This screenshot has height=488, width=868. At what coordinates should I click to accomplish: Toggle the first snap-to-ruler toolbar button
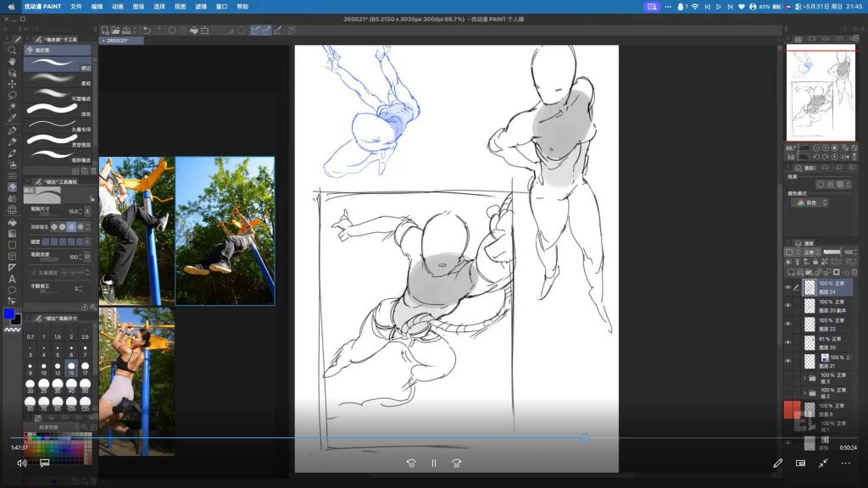pyautogui.click(x=255, y=30)
